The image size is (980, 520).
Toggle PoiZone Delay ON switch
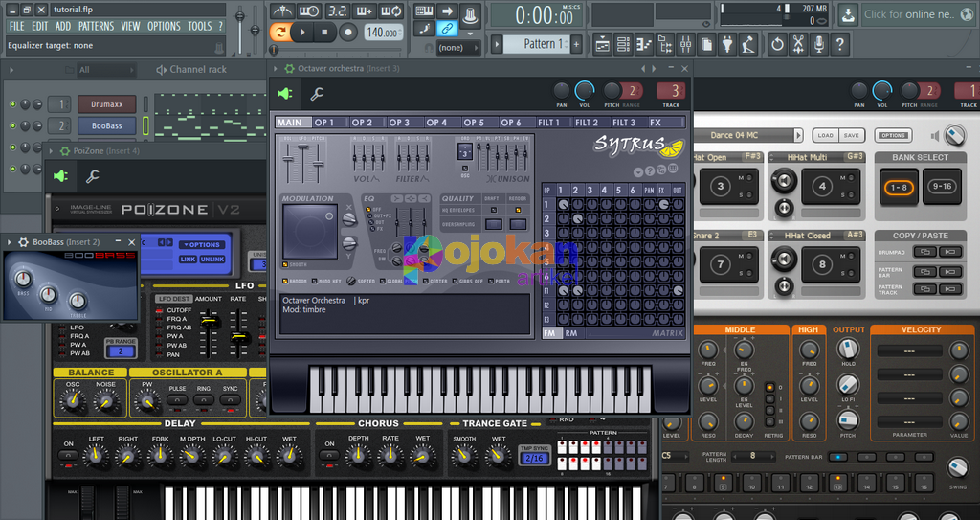click(68, 456)
